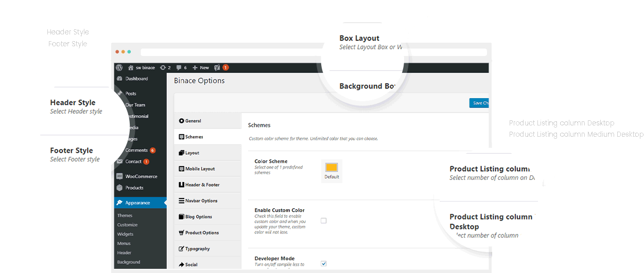The height and width of the screenshot is (273, 644).
Task: Click the Schemes section heading text
Action: [x=259, y=125]
